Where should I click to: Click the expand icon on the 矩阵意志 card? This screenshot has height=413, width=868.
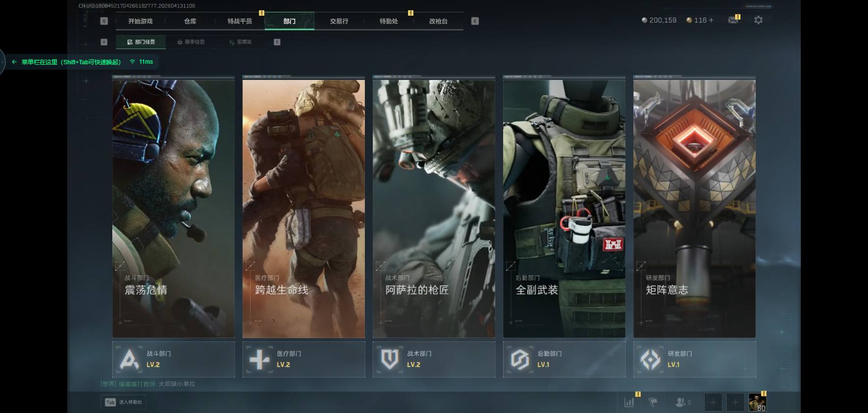(x=641, y=266)
